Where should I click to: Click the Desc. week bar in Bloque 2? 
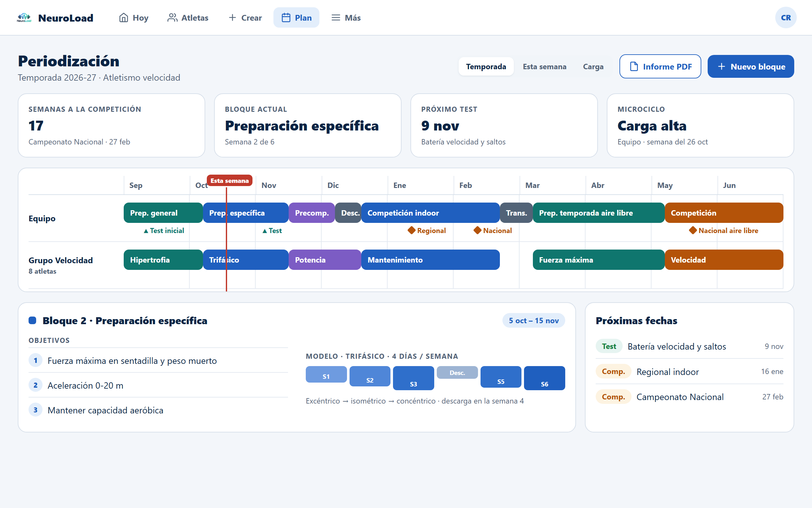coord(457,373)
